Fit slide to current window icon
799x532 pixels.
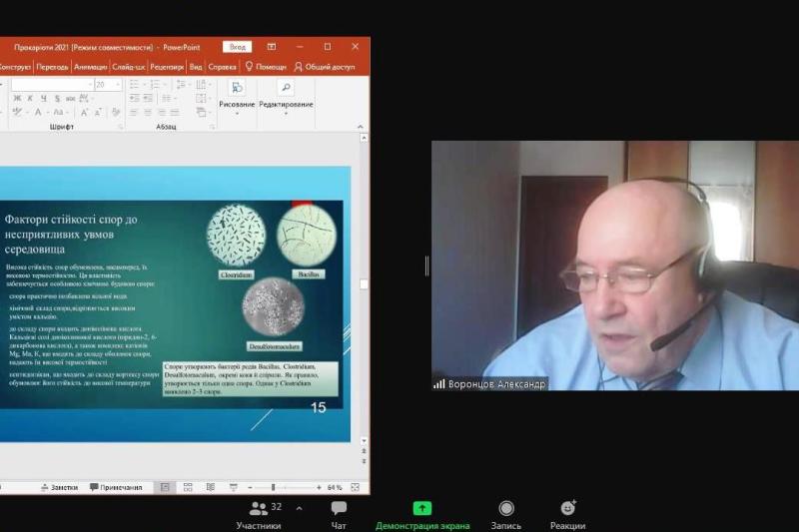(x=356, y=487)
